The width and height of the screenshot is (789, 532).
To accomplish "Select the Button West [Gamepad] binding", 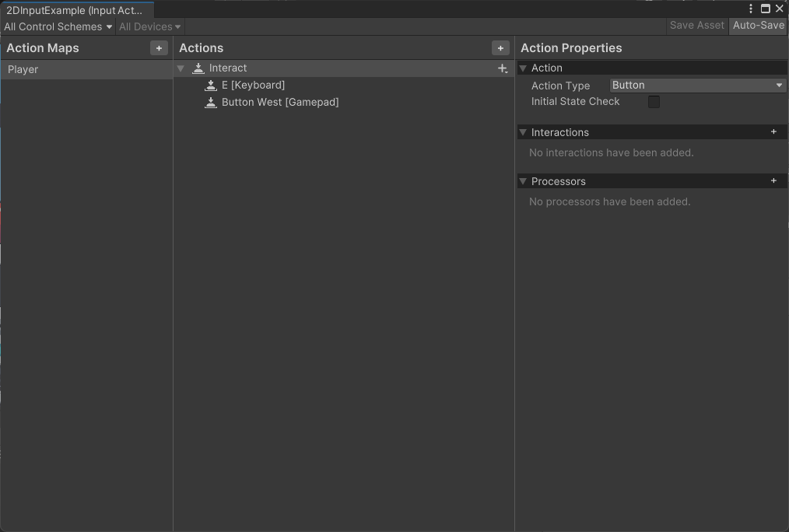I will 279,103.
